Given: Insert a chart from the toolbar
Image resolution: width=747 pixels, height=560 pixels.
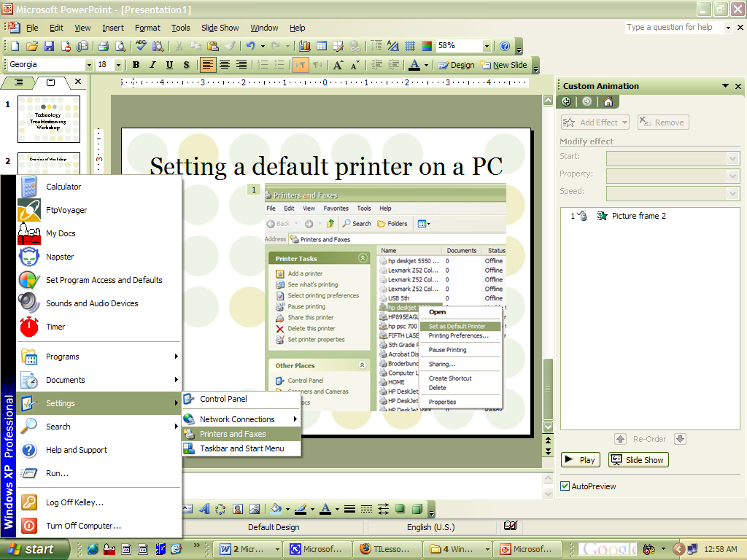Looking at the screenshot, I should [x=305, y=46].
